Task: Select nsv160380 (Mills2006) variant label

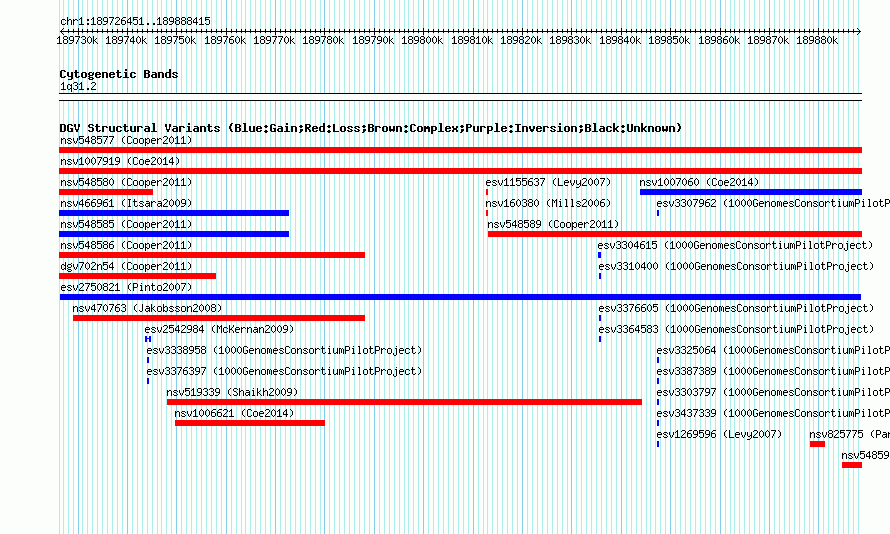Action: pyautogui.click(x=548, y=203)
